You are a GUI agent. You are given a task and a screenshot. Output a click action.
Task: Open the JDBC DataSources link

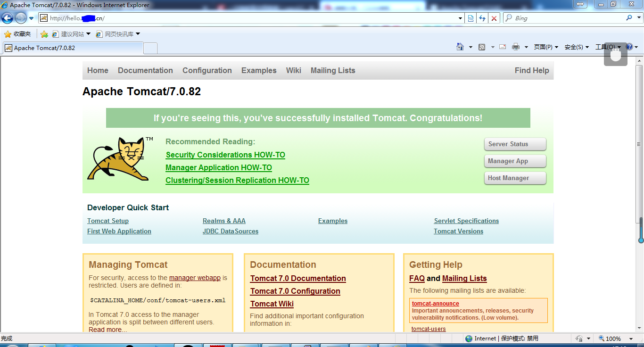(231, 231)
